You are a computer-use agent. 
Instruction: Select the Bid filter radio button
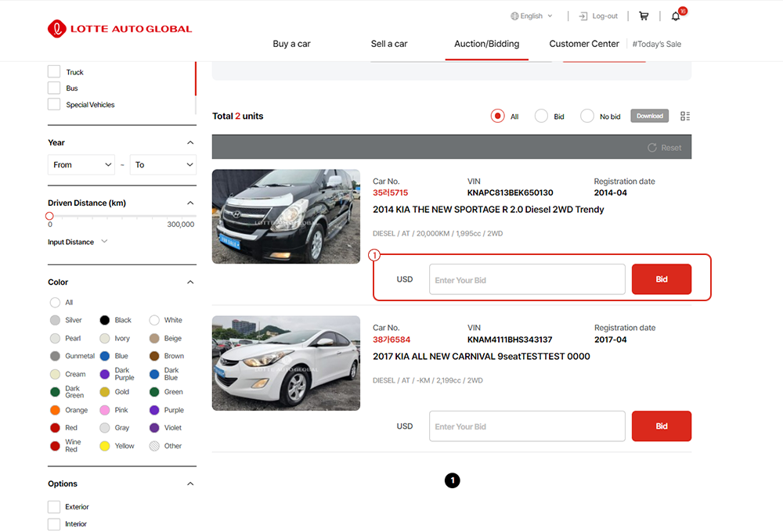(541, 116)
